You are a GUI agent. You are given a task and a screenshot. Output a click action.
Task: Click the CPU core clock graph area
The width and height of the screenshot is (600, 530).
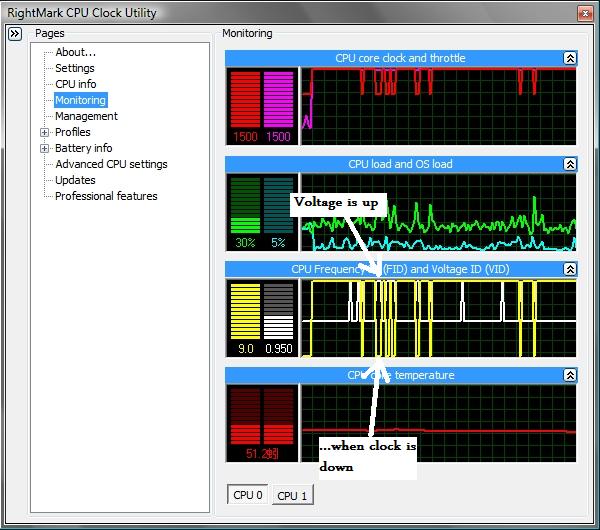(x=439, y=106)
